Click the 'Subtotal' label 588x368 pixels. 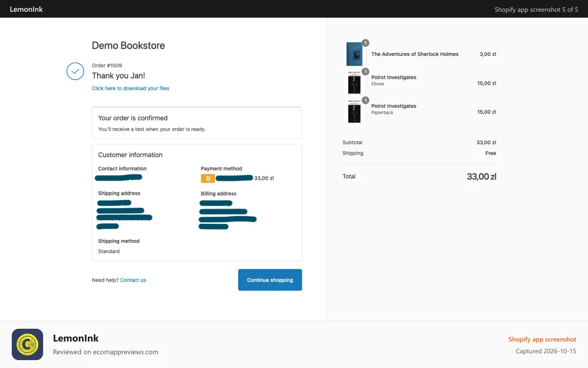(352, 142)
